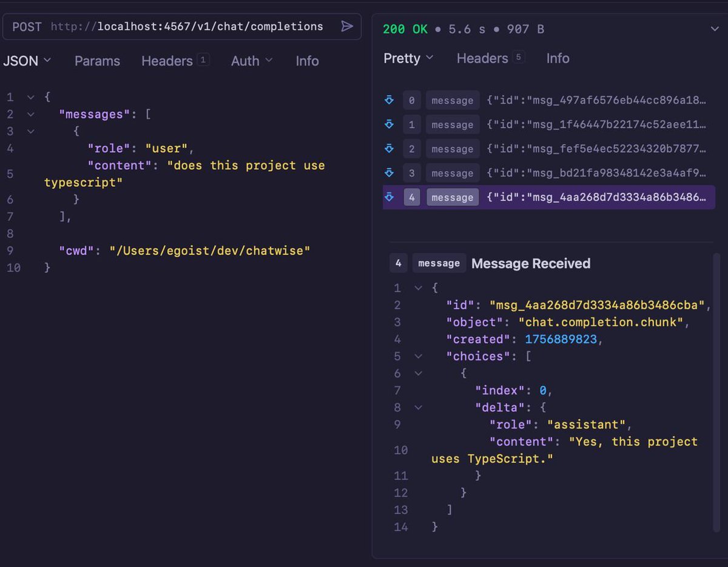
Task: Click the download arrow icon for message 1
Action: [389, 124]
